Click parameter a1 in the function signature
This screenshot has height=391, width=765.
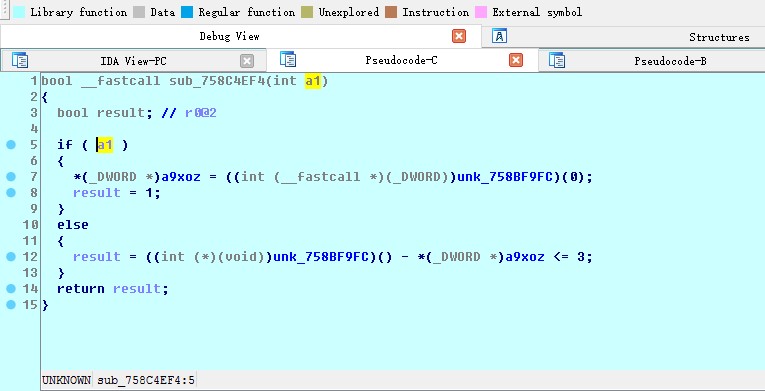pos(313,81)
